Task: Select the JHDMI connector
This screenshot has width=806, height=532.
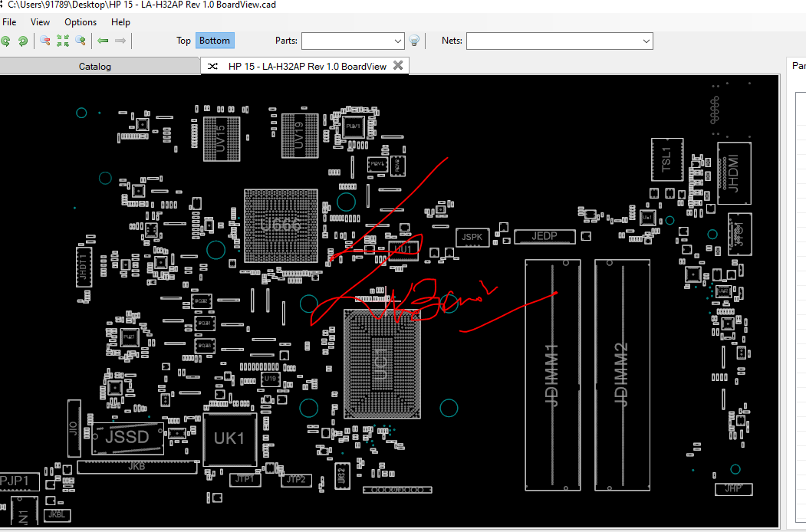Action: pyautogui.click(x=734, y=173)
